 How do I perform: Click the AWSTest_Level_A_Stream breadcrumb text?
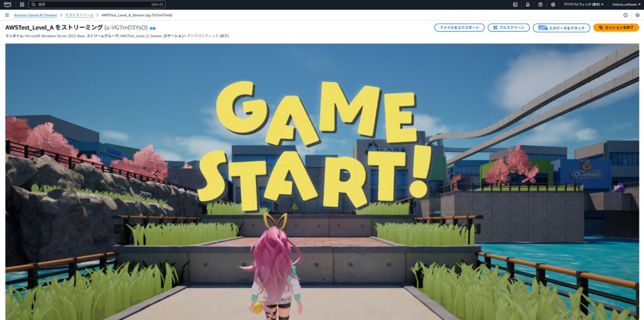pos(137,15)
